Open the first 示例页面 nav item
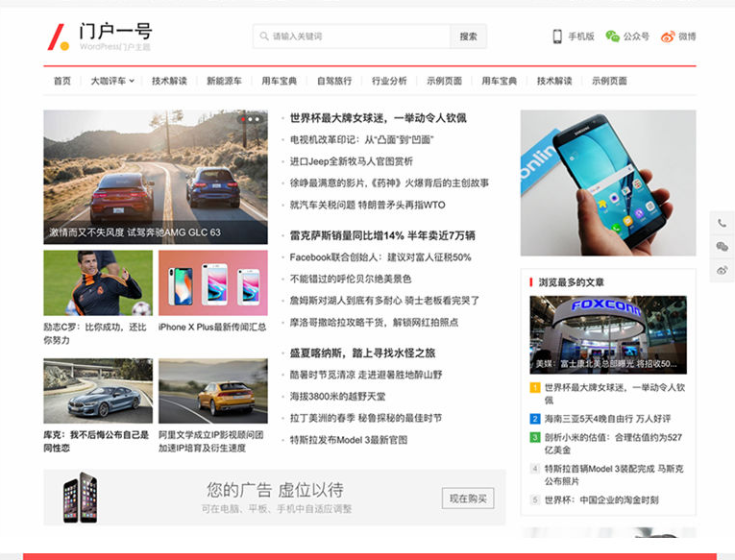 click(445, 81)
